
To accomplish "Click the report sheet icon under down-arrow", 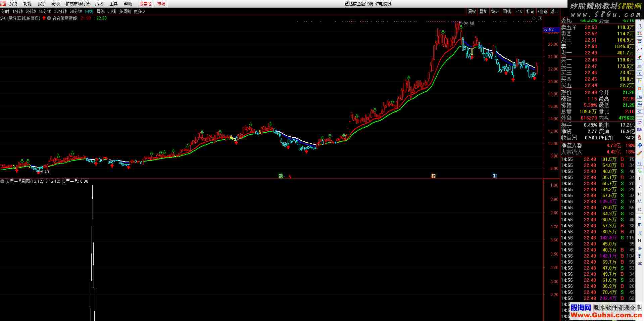I will tap(640, 34).
